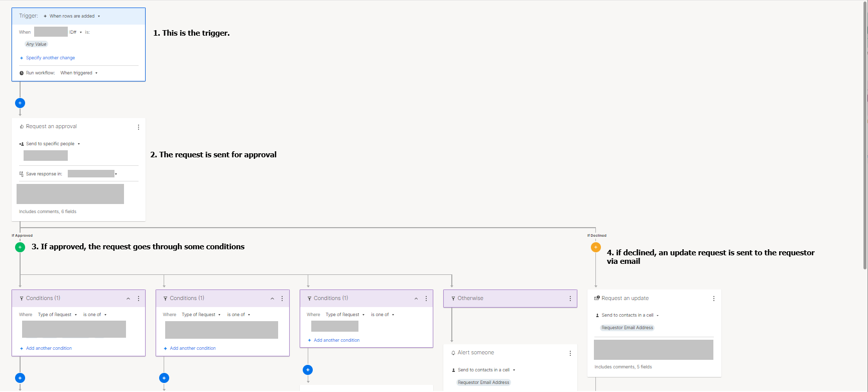Click the message box in Request an approval
This screenshot has height=392, width=868.
click(x=70, y=194)
